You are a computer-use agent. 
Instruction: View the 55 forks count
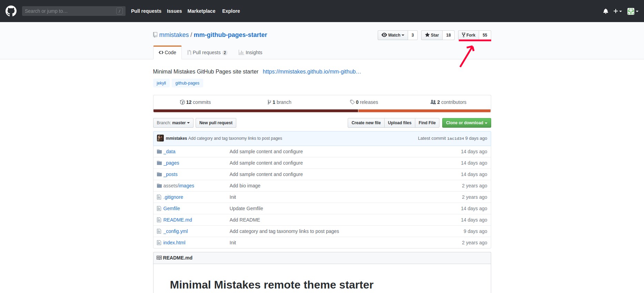coord(485,35)
